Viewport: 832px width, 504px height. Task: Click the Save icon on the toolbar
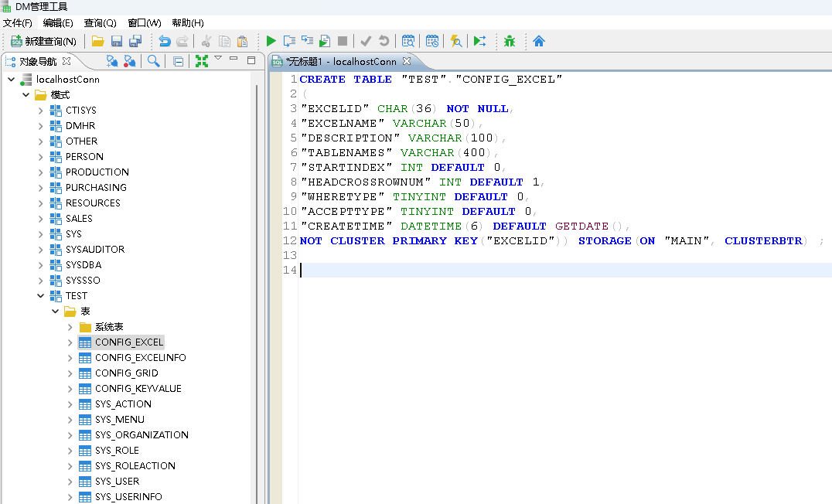(x=117, y=41)
